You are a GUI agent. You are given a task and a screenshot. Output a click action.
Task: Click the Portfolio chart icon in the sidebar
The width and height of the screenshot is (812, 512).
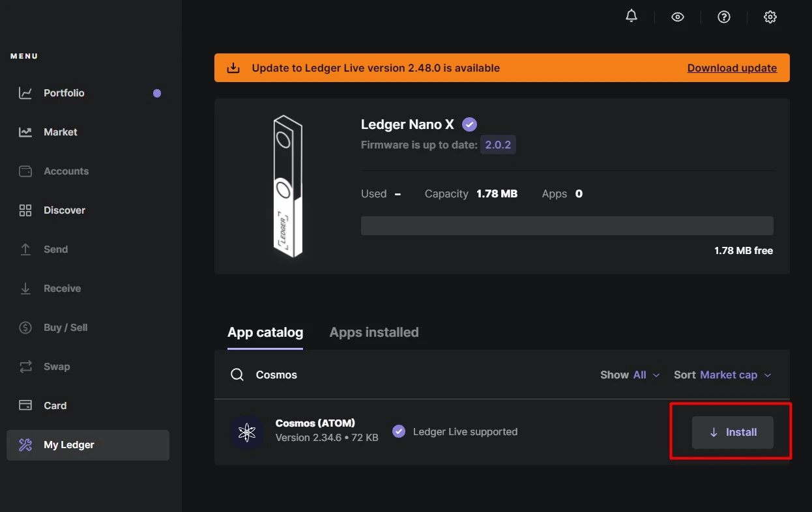(25, 93)
